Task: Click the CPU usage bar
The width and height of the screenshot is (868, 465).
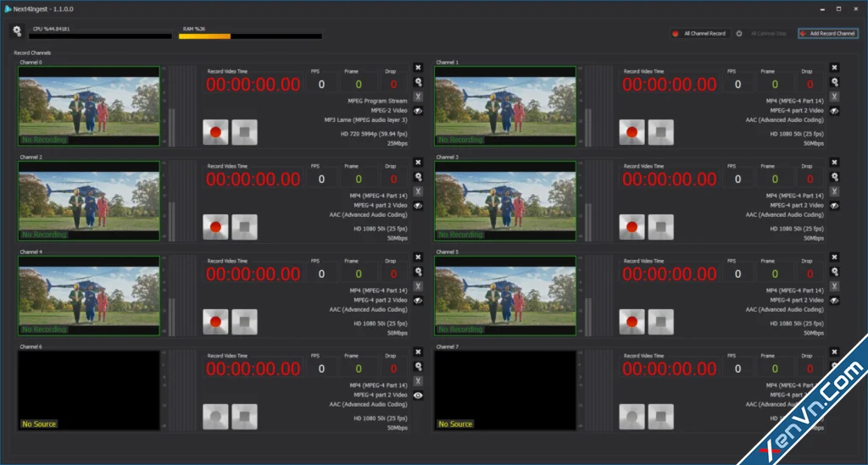Action: [x=101, y=36]
